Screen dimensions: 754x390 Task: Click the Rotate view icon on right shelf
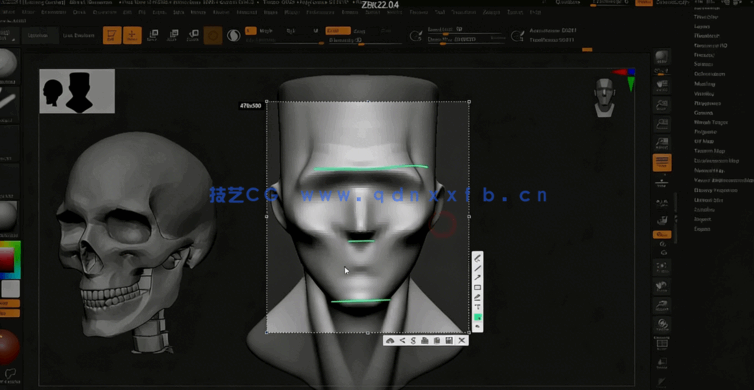point(662,324)
